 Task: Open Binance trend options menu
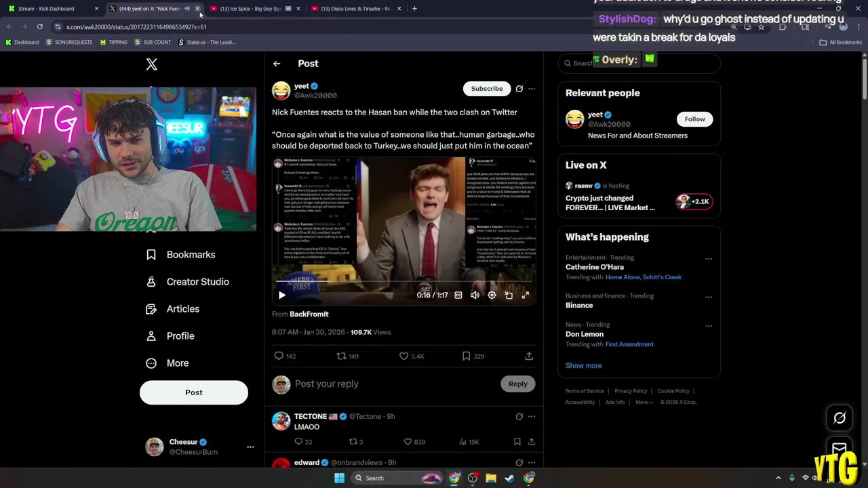709,297
